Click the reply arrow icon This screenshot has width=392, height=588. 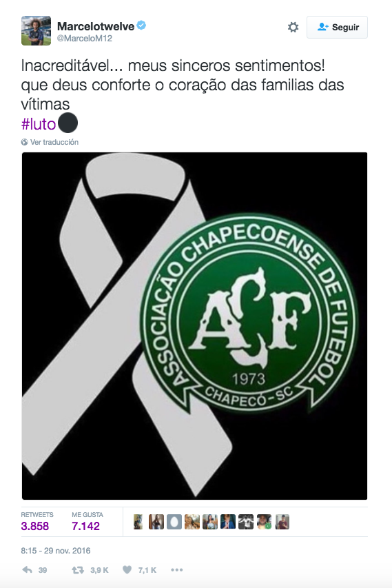(27, 569)
